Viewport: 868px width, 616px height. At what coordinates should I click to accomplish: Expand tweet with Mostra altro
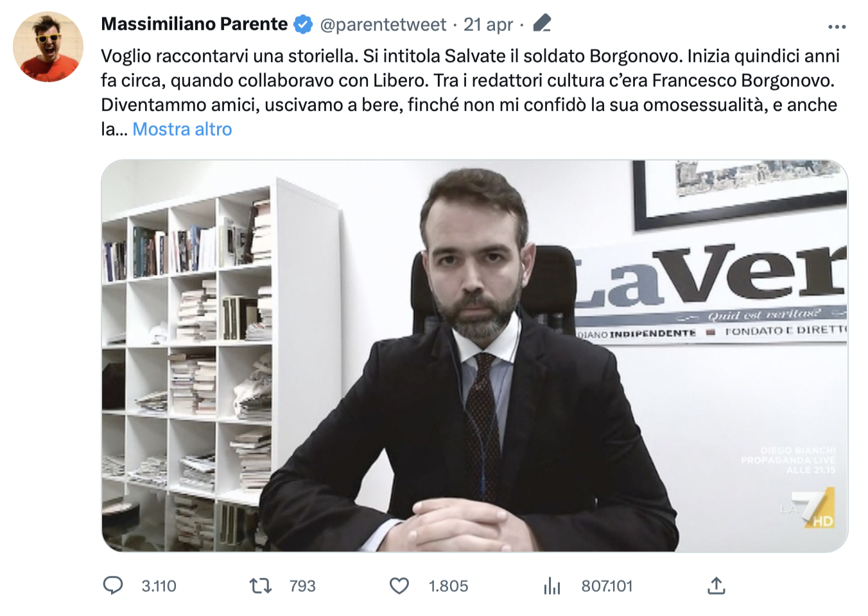coord(182,129)
